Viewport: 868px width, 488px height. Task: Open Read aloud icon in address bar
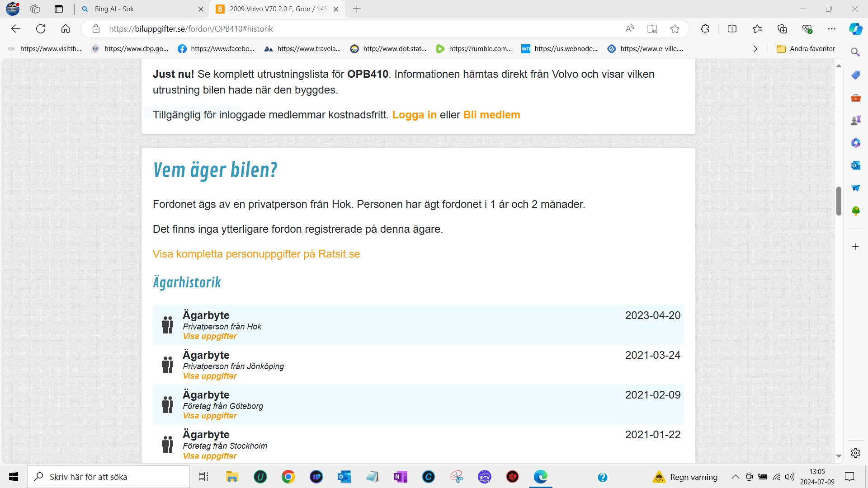pos(629,29)
